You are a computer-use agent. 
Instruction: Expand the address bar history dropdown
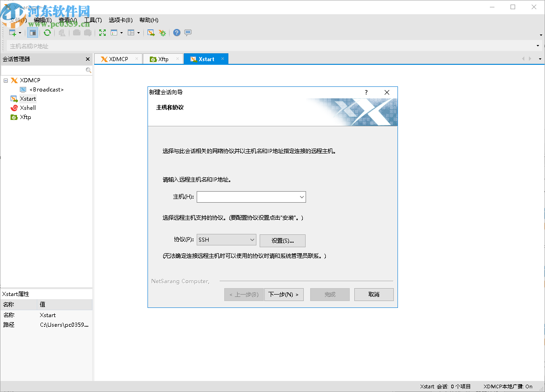[537, 45]
